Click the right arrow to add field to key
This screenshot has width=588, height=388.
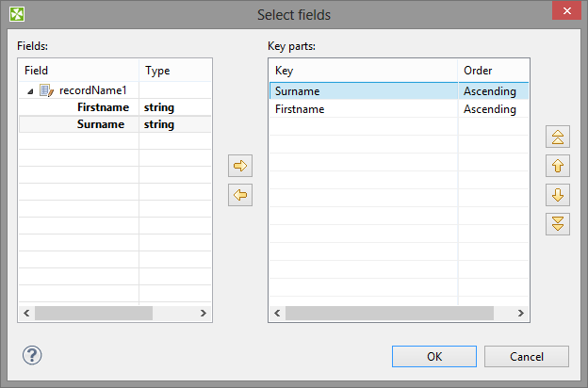point(241,166)
